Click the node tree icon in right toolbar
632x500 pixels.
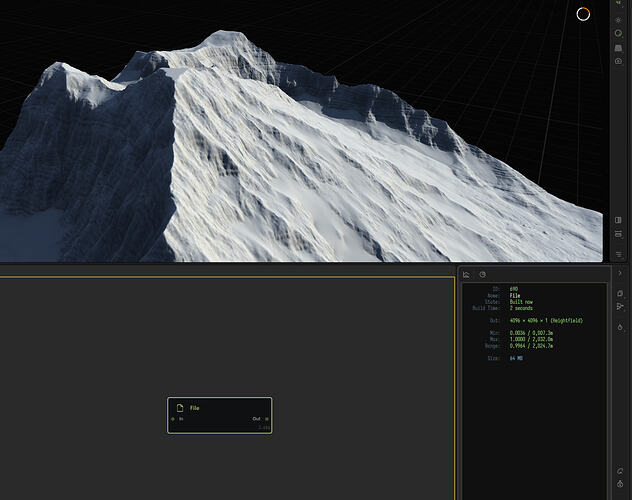coord(620,307)
